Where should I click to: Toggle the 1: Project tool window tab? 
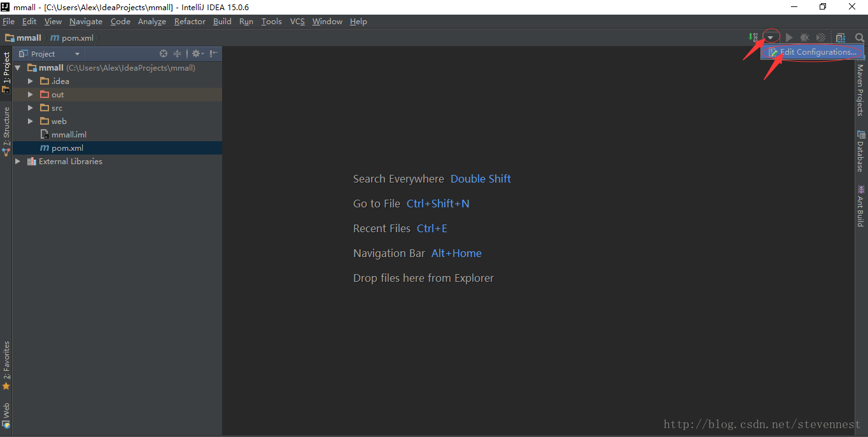(6, 72)
